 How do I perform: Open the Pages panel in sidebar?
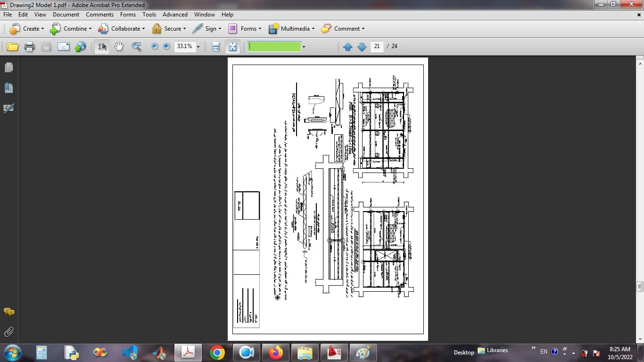(8, 68)
